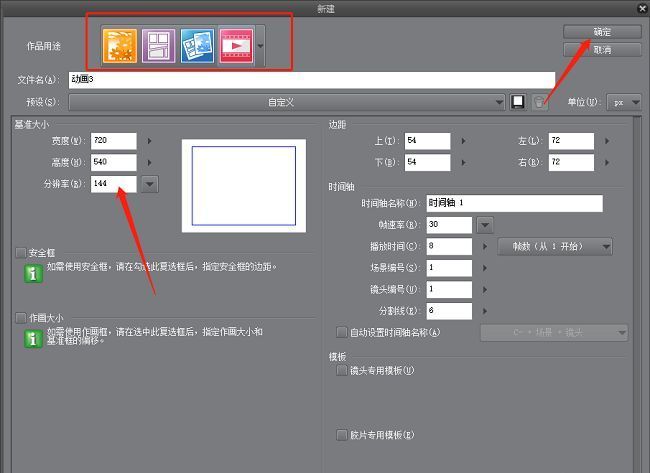The image size is (650, 473).
Task: Click the 取消 button
Action: [601, 49]
